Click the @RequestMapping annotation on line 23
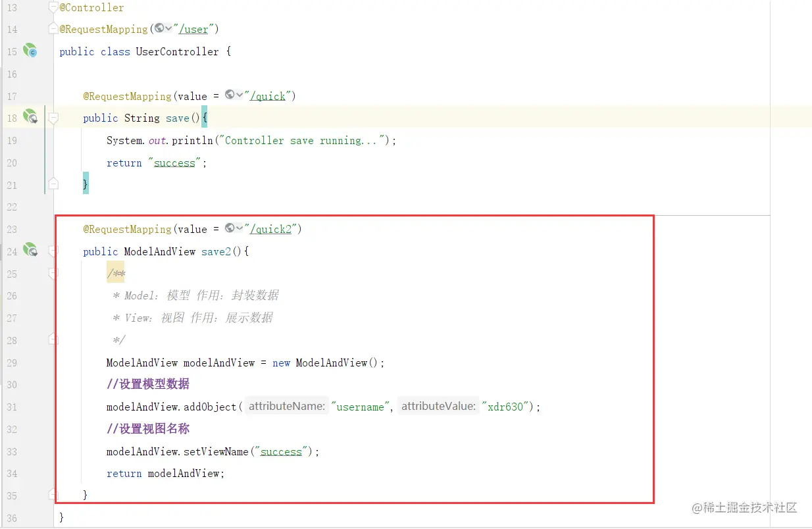Image resolution: width=812 pixels, height=529 pixels. (x=127, y=229)
